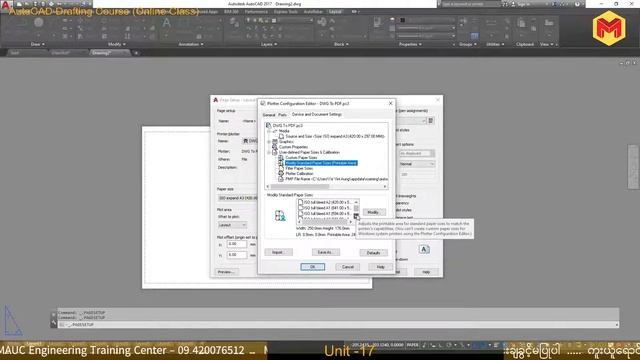Click the Save As button
The width and height of the screenshot is (640, 360).
pyautogui.click(x=325, y=252)
